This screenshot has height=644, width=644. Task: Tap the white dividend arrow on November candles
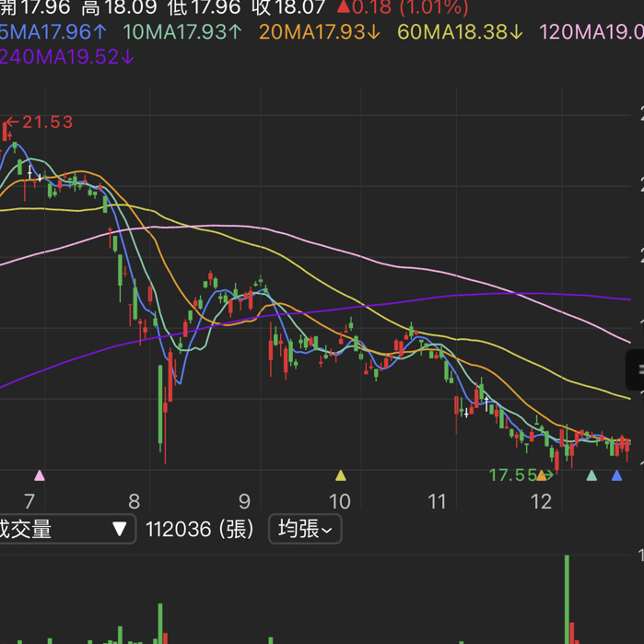click(467, 412)
